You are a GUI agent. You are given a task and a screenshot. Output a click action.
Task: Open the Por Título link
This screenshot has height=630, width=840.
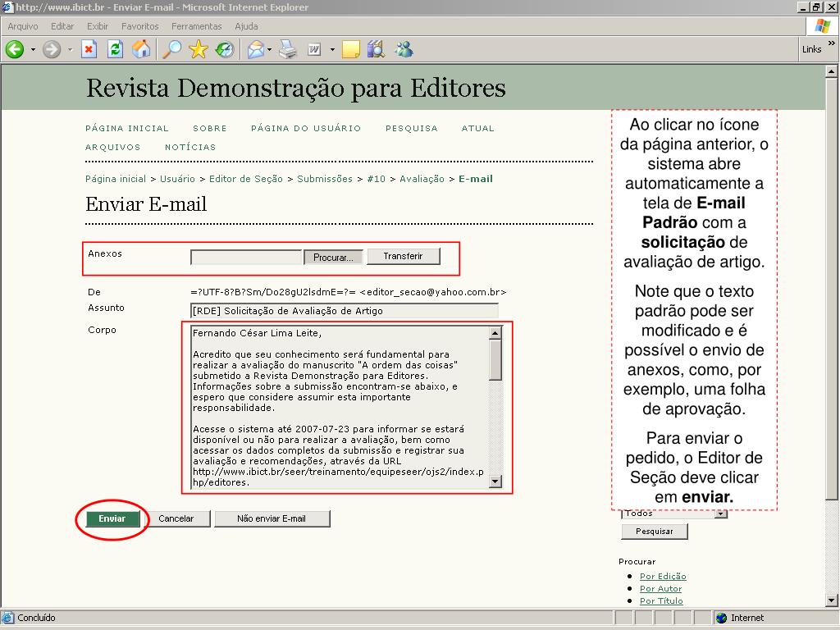[x=661, y=601]
